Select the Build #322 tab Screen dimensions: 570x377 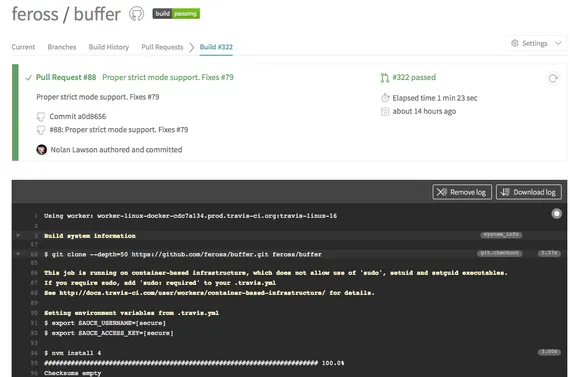[216, 47]
